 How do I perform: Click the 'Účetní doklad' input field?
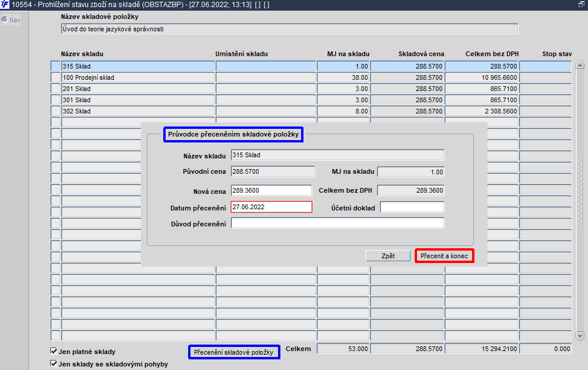point(412,207)
